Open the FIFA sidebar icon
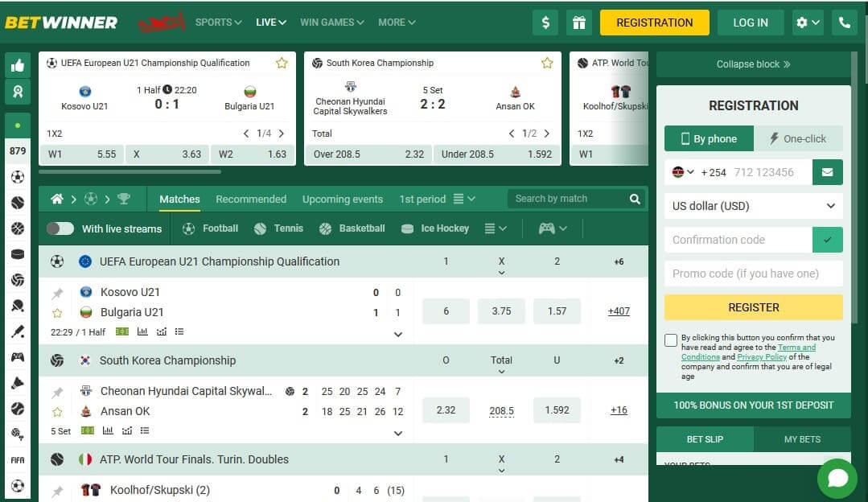This screenshot has height=502, width=868. pos(18,460)
